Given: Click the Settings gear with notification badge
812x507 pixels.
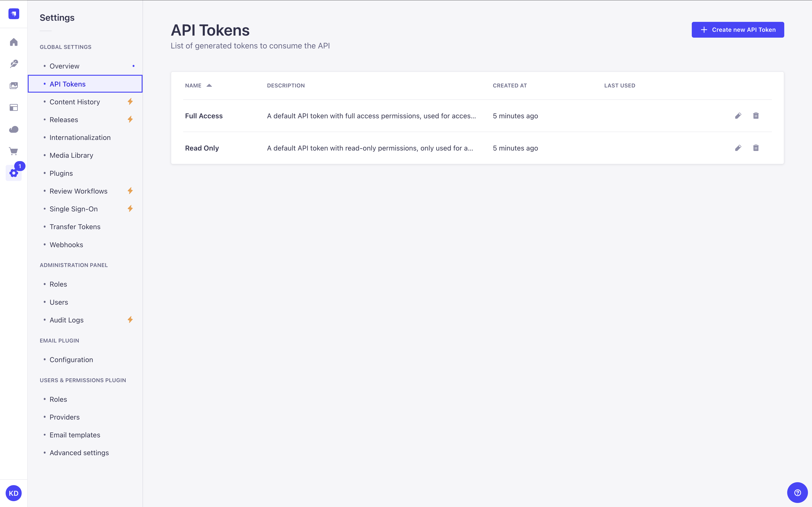Looking at the screenshot, I should click(14, 173).
